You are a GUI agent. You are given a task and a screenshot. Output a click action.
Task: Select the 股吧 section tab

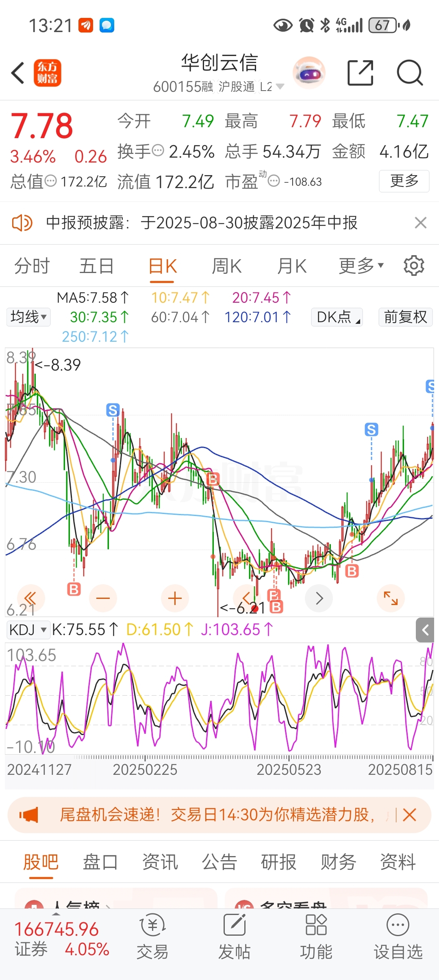41,862
